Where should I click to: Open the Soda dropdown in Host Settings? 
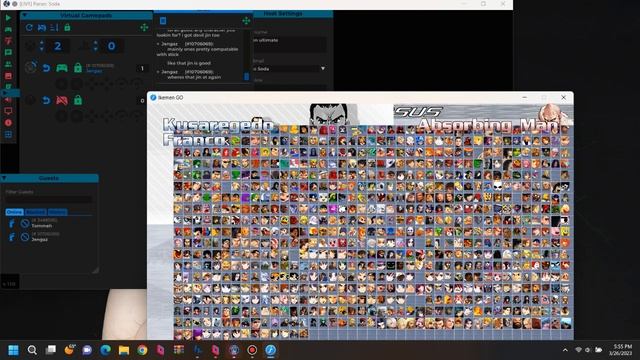pyautogui.click(x=290, y=69)
